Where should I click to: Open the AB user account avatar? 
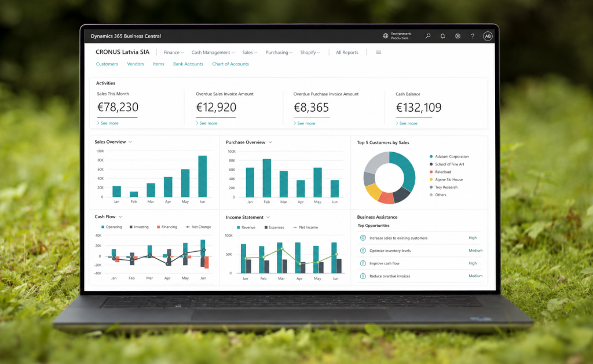pos(488,36)
